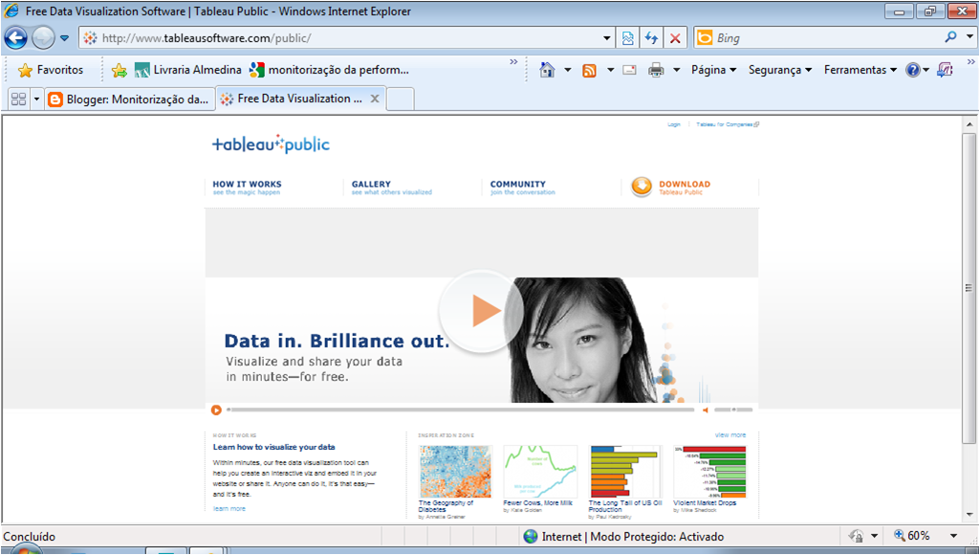Click the small orange play icon
Image resolution: width=980 pixels, height=555 pixels.
(216, 410)
